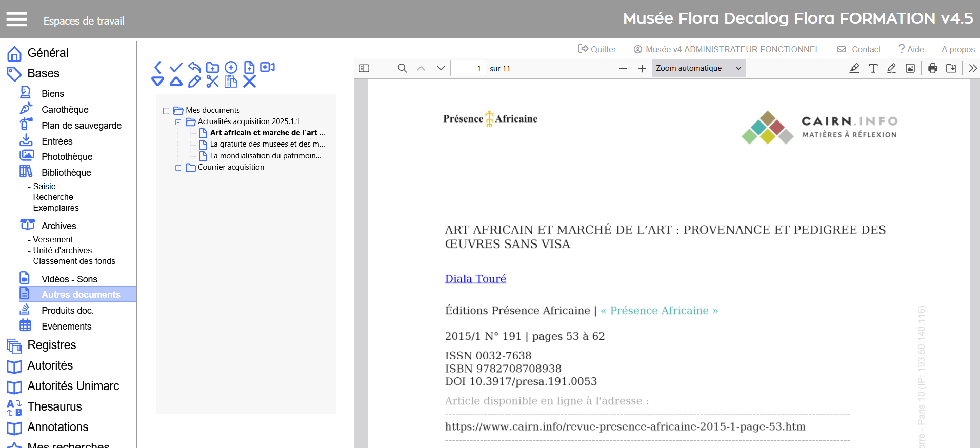Open the hamburger menu
The width and height of the screenshot is (980, 448).
pos(16,19)
